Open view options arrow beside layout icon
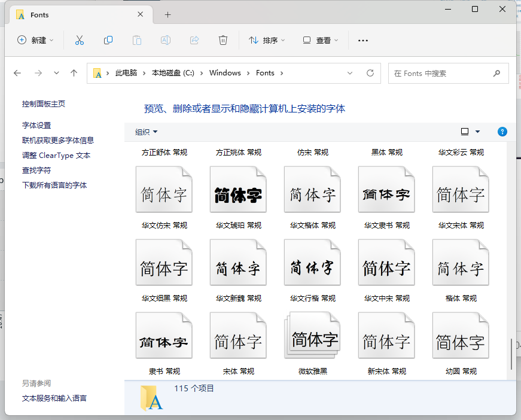This screenshot has height=420, width=521. click(x=477, y=132)
